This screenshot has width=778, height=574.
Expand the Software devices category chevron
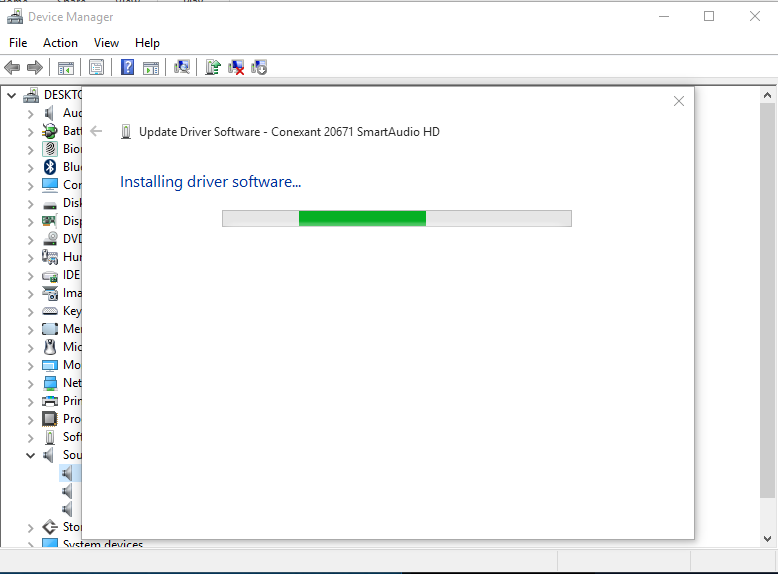point(30,438)
